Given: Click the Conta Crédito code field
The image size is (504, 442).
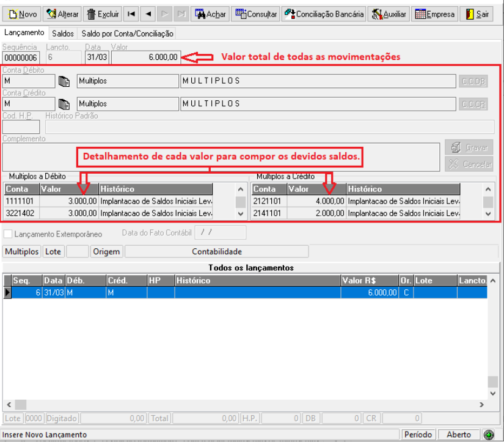Looking at the screenshot, I should 29,104.
